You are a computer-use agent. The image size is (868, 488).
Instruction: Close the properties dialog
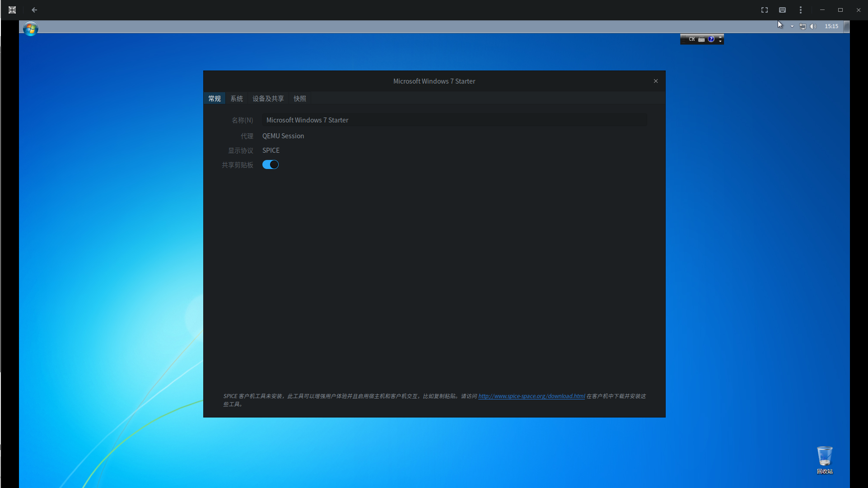pos(656,81)
